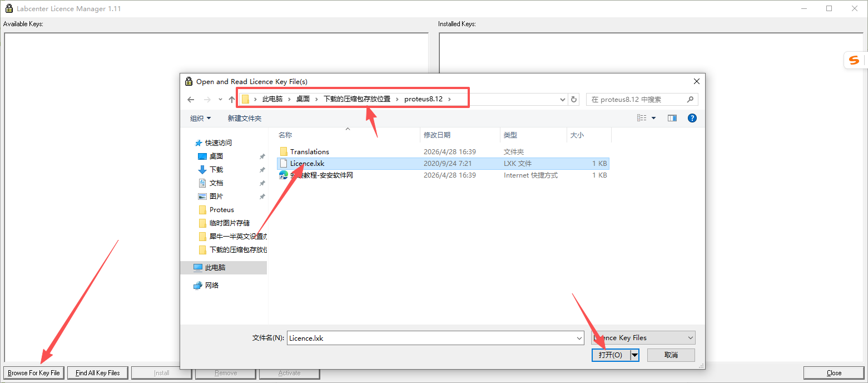Unpin 桌面 using its pin icon
The image size is (868, 383).
point(262,156)
